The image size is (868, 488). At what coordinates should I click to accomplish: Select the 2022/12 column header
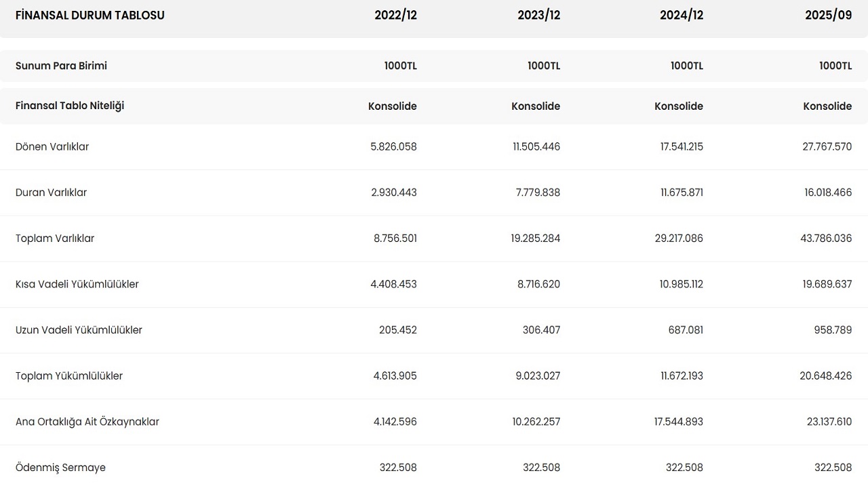point(395,15)
